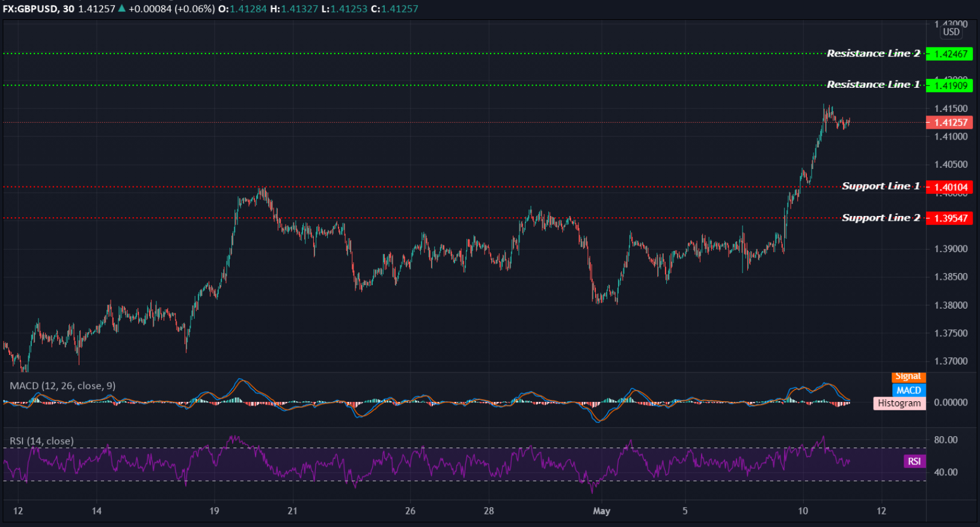The width and height of the screenshot is (980, 527).
Task: Click the Support Line 2 label
Action: [881, 218]
